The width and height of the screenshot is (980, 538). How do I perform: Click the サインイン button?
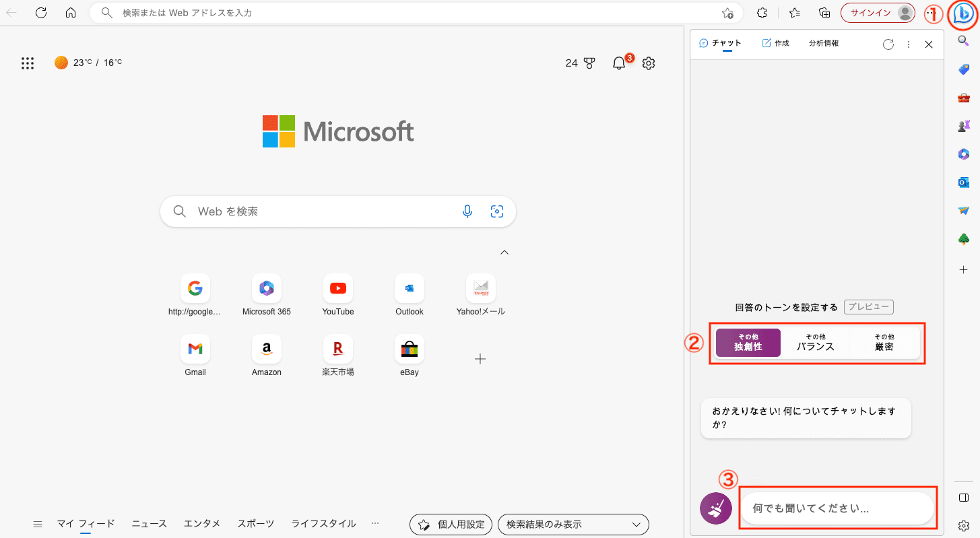(878, 13)
